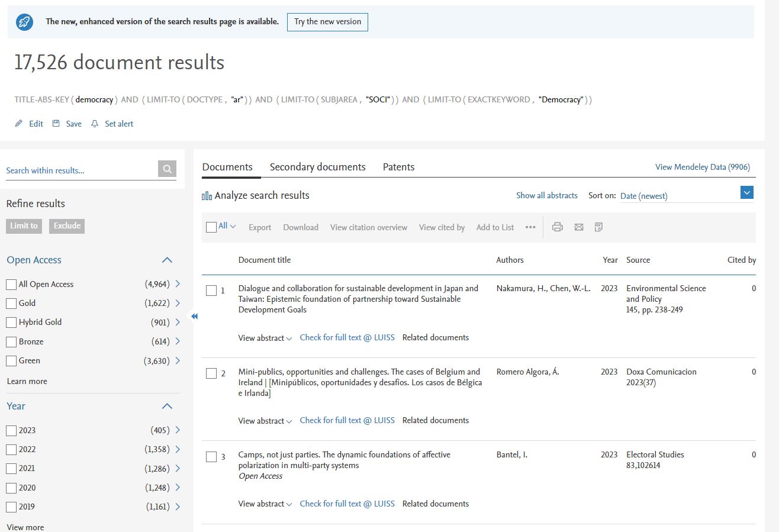Click the Set alert bell icon
Image resolution: width=779 pixels, height=532 pixels.
94,124
